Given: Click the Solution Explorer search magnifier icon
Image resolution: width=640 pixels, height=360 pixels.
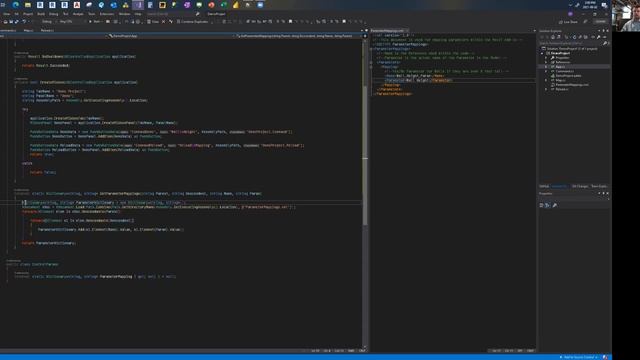Looking at the screenshot, I should [605, 43].
